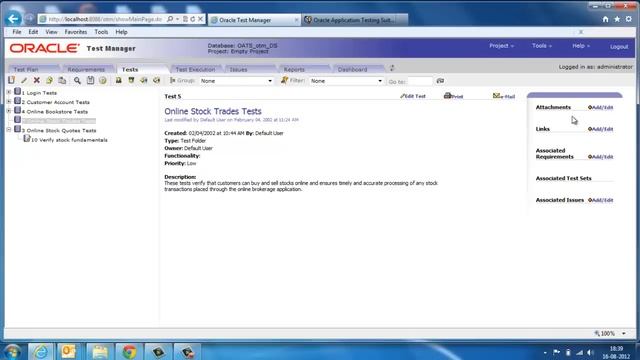This screenshot has height=360, width=640.
Task: Click the third arrow move icon
Action: tap(144, 80)
